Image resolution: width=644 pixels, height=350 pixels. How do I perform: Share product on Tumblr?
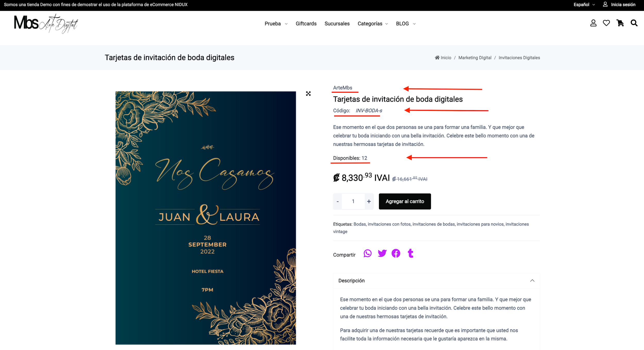coord(411,253)
